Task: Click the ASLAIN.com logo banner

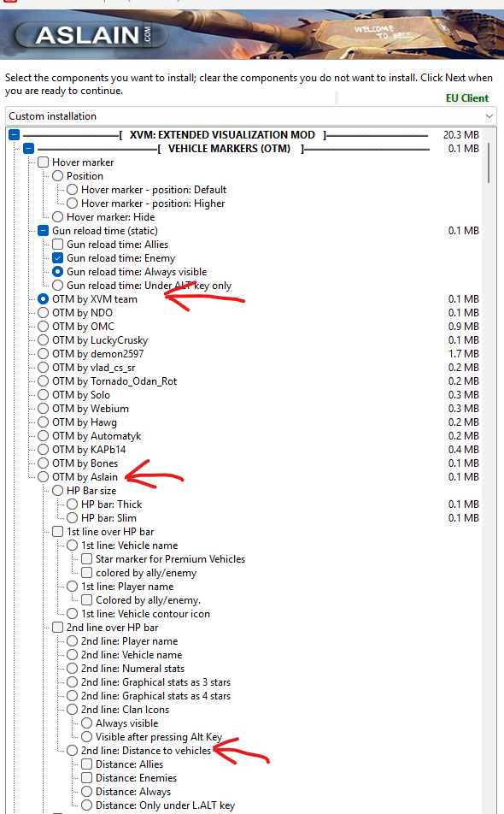Action: coord(91,35)
